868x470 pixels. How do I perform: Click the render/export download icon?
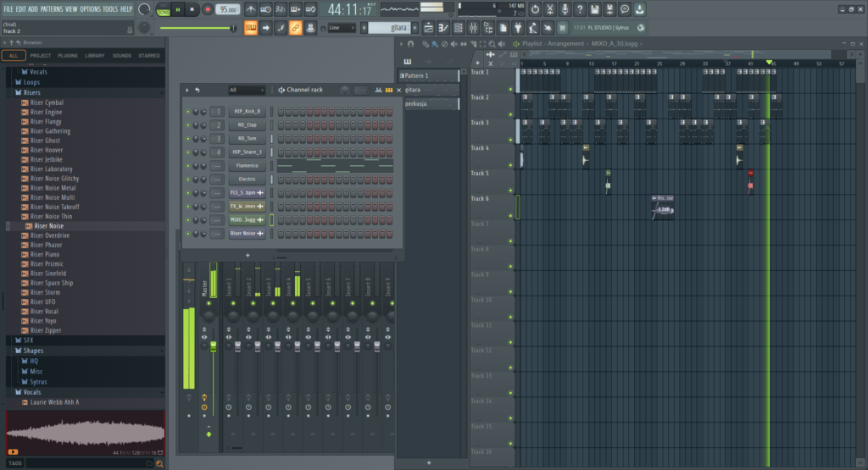pyautogui.click(x=639, y=9)
